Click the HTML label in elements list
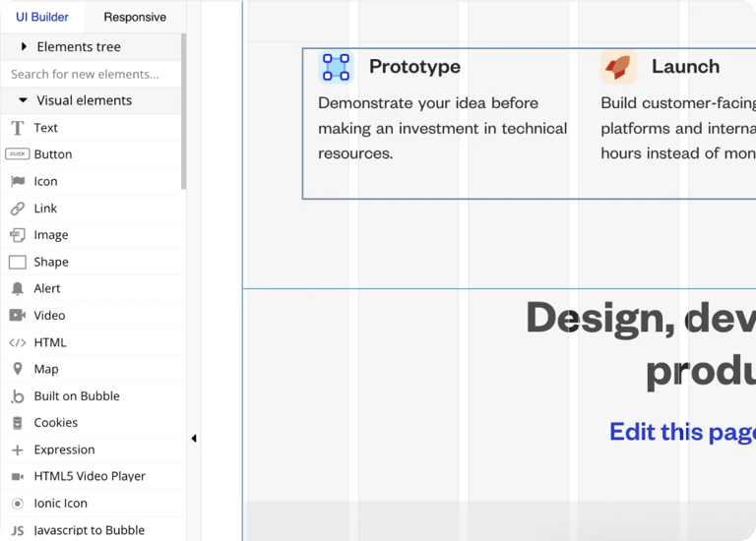The image size is (756, 541). click(50, 342)
